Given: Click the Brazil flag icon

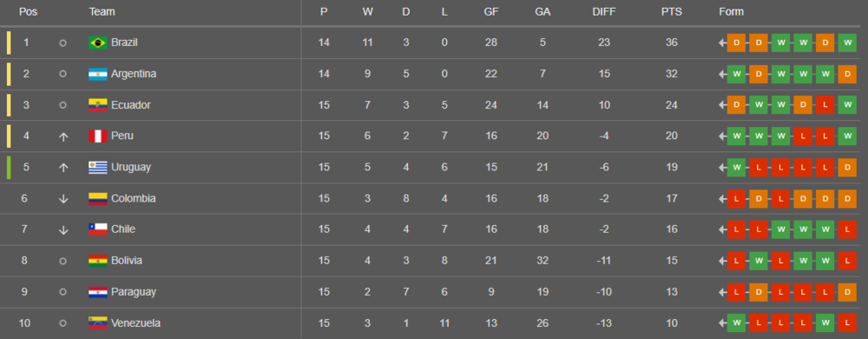Looking at the screenshot, I should [98, 43].
